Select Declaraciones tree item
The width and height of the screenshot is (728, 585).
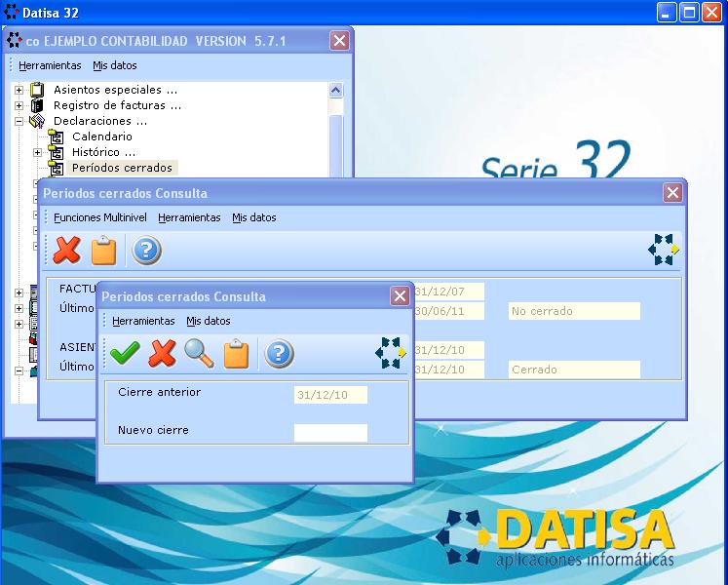(x=100, y=121)
